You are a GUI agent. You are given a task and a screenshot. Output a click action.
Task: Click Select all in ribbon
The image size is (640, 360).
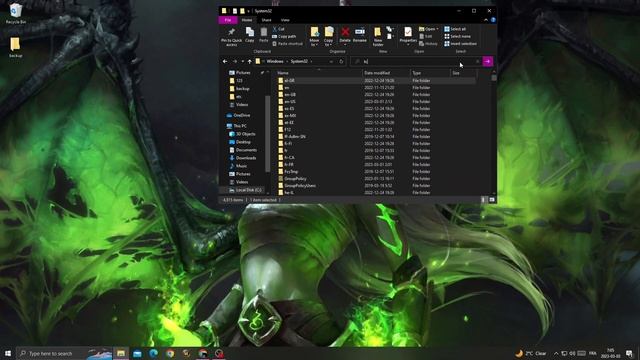[x=455, y=29]
